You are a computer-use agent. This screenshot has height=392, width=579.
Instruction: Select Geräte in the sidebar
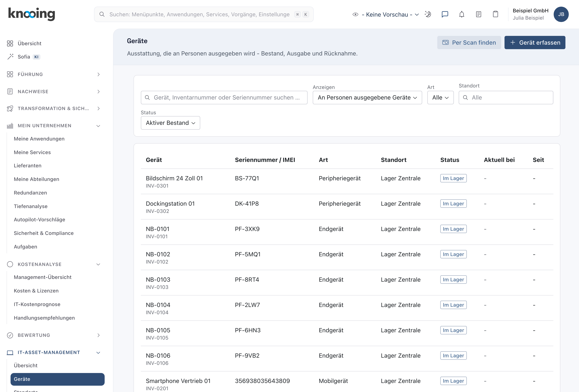pos(58,379)
